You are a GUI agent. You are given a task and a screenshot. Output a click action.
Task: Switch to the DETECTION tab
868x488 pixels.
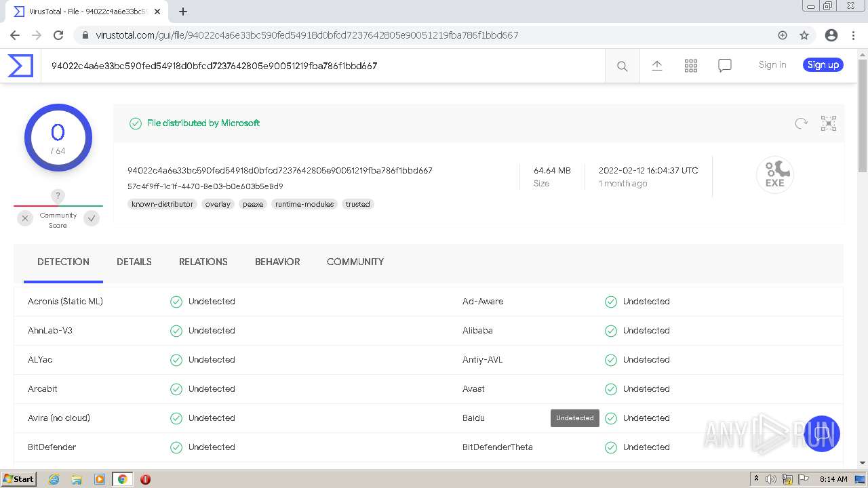pyautogui.click(x=63, y=262)
